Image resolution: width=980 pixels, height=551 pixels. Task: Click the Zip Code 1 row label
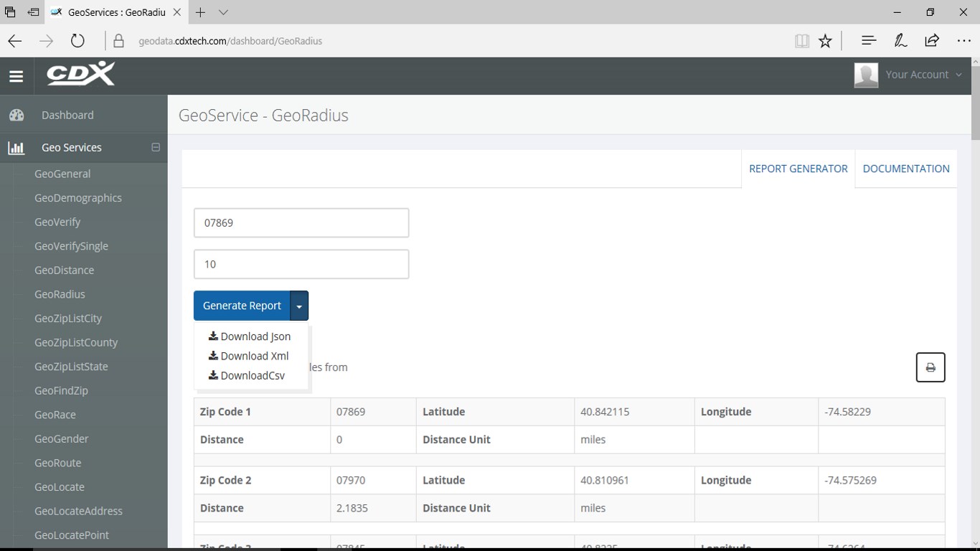tap(225, 412)
